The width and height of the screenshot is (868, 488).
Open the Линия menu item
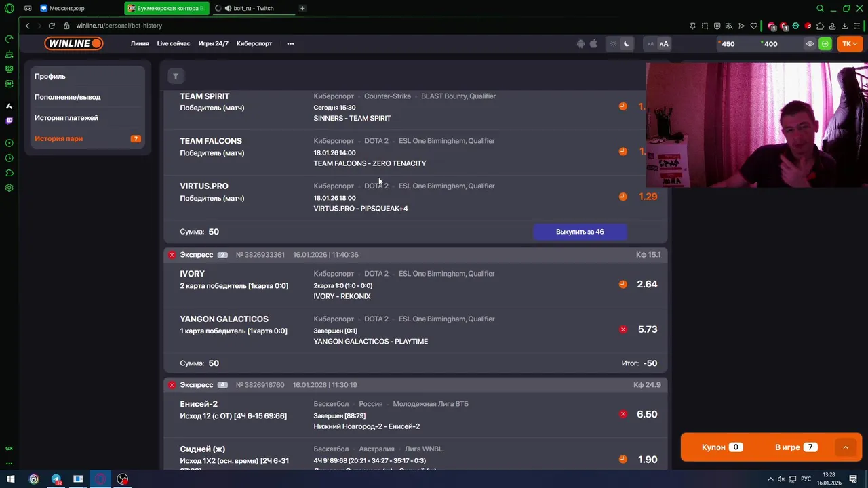pos(140,44)
